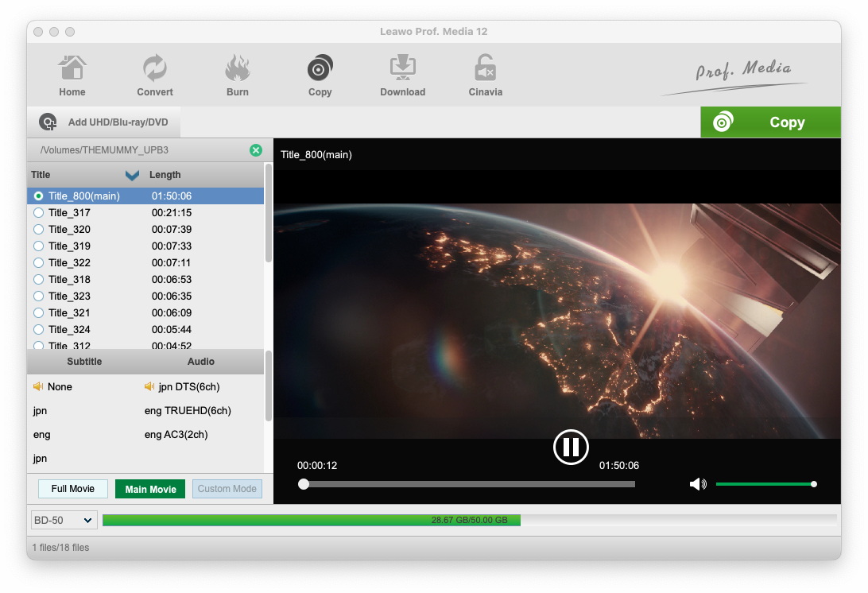Select the Title_322 radio button
Viewport: 868px width, 593px height.
38,262
